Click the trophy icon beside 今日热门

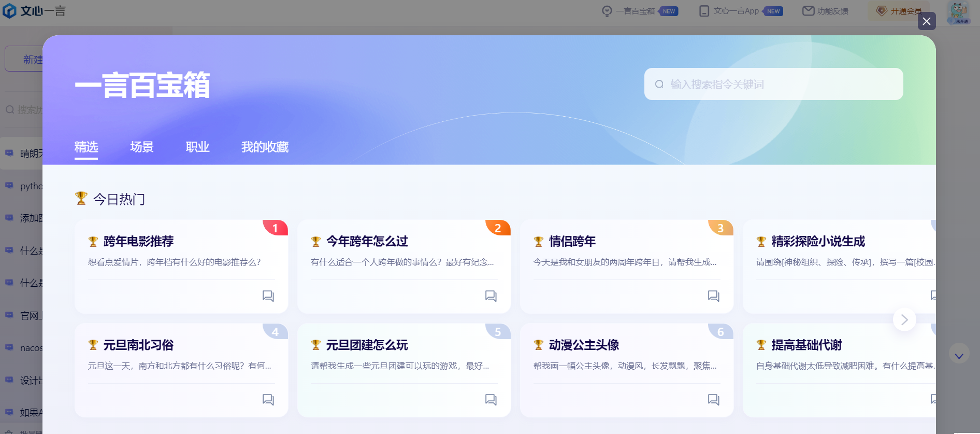(81, 198)
